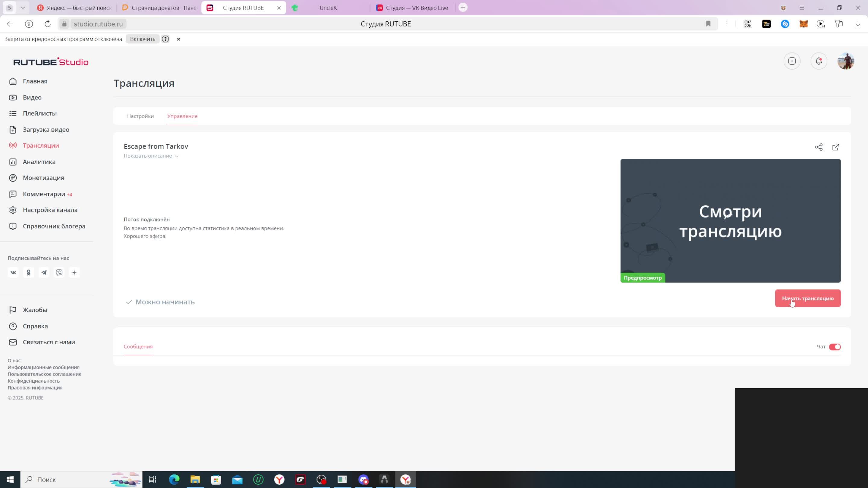
Task: Click the Viber social icon
Action: 59,272
